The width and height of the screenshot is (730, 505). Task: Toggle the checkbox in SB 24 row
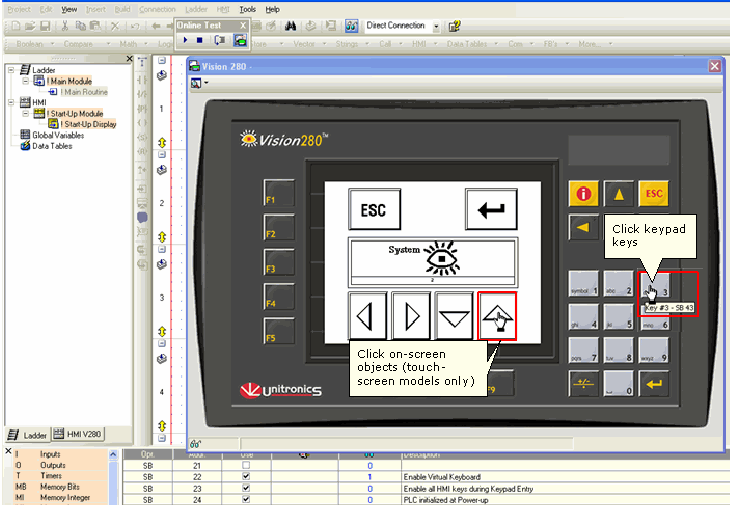point(246,499)
